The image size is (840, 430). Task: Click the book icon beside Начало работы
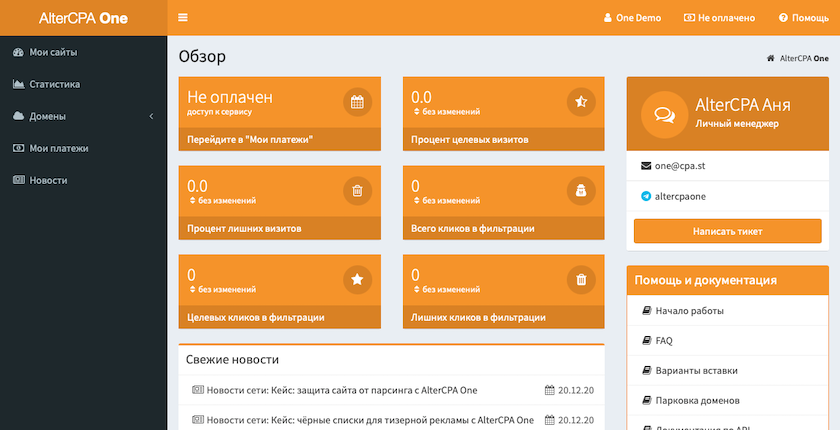[x=646, y=311]
